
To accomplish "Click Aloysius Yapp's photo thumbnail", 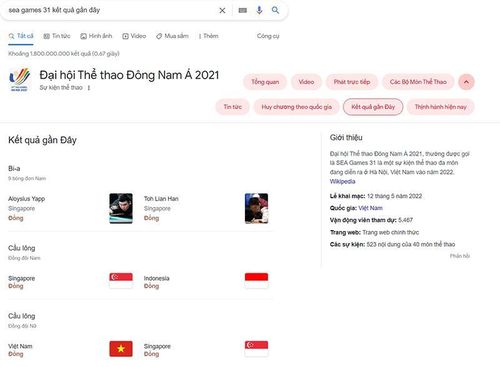I will [121, 208].
